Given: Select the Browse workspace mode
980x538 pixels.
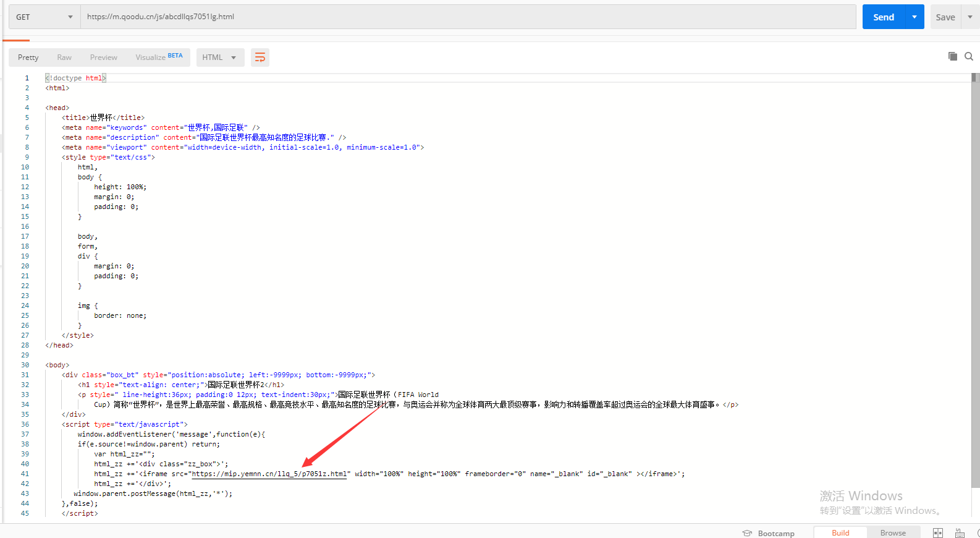Looking at the screenshot, I should 893,532.
